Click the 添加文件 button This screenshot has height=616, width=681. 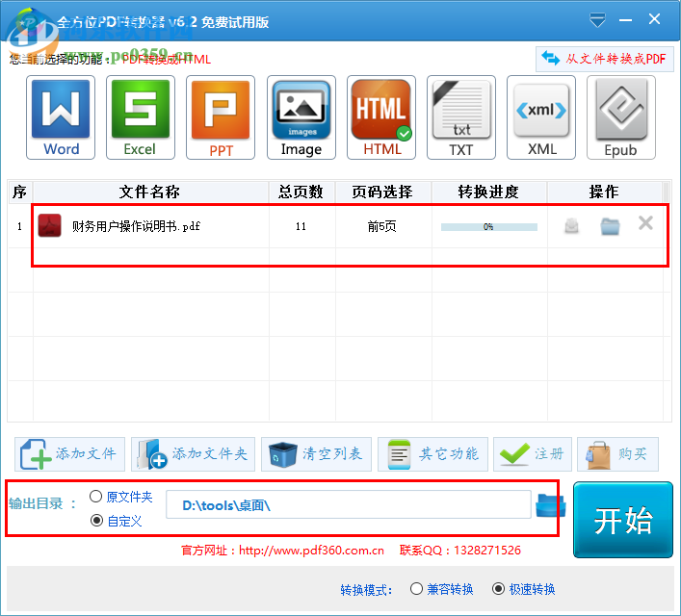coord(70,454)
